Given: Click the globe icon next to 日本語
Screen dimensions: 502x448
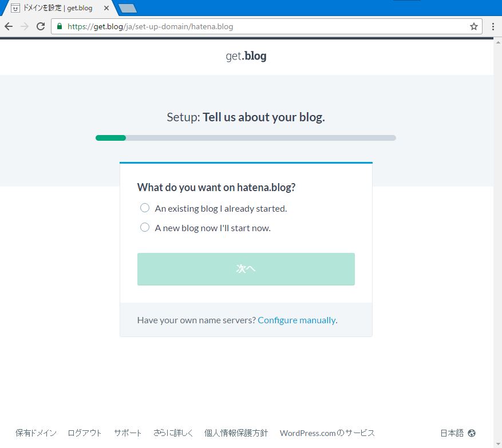Looking at the screenshot, I should pyautogui.click(x=472, y=433).
